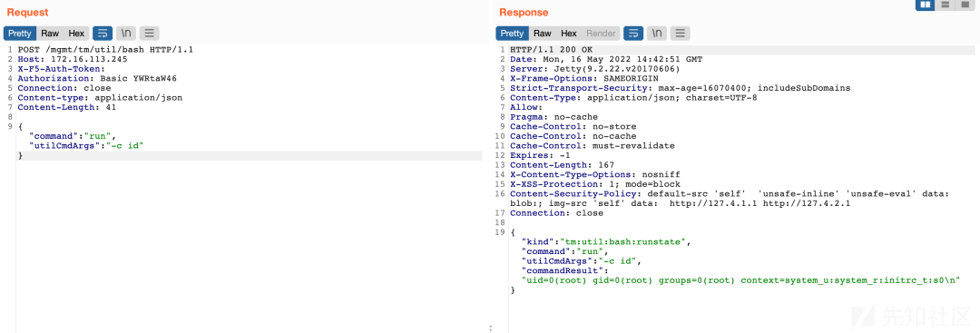Switch to combined tabbed layout icon

click(x=965, y=5)
